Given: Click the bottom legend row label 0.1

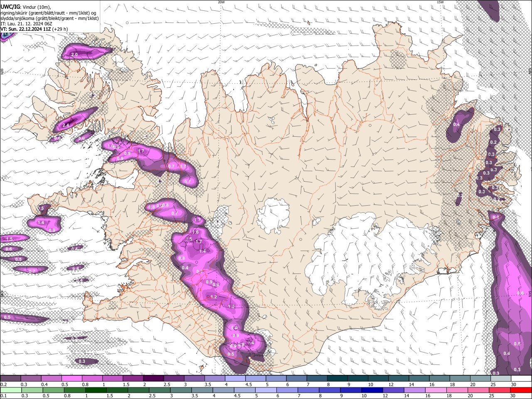Looking at the screenshot, I should (x=3, y=396).
